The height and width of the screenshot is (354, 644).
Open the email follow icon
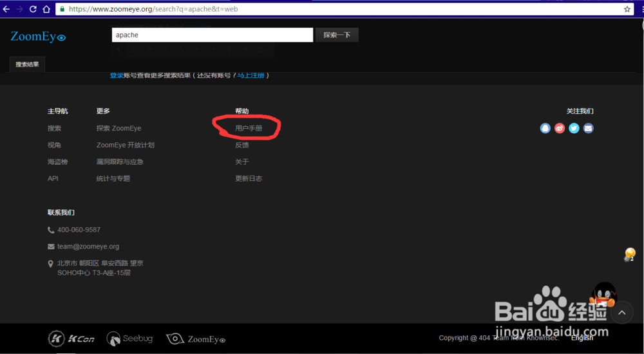pyautogui.click(x=588, y=128)
